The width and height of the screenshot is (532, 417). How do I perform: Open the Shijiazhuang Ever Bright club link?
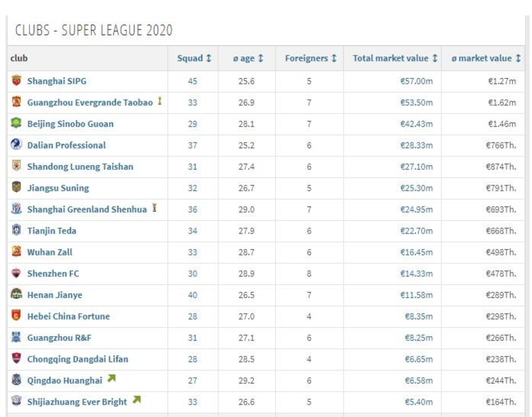pyautogui.click(x=77, y=402)
